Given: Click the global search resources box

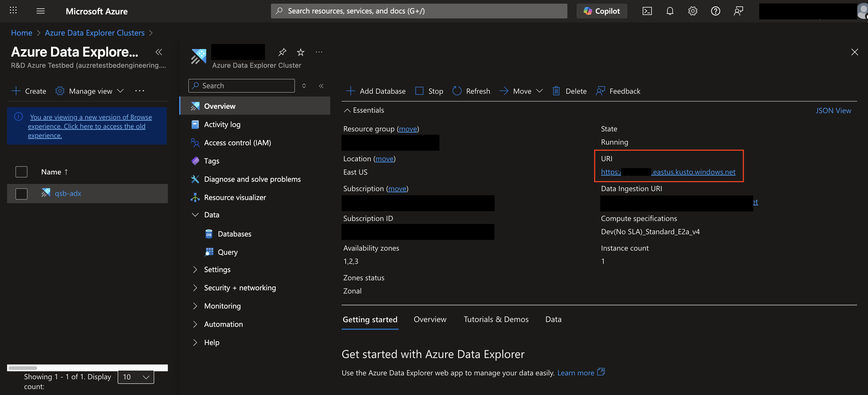Looking at the screenshot, I should 419,11.
